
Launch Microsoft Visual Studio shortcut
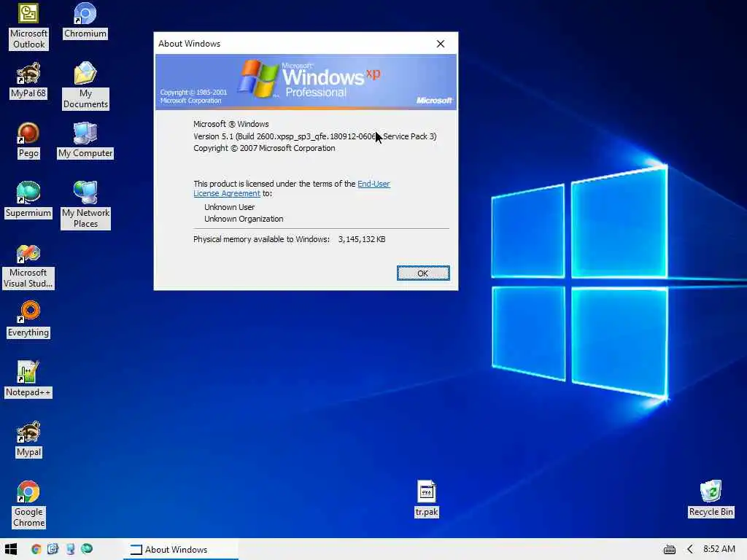point(28,265)
